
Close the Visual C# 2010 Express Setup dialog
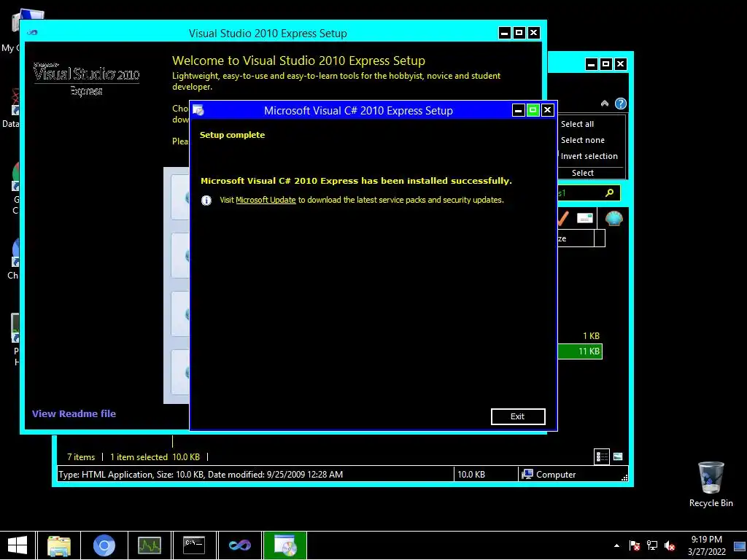tap(547, 111)
